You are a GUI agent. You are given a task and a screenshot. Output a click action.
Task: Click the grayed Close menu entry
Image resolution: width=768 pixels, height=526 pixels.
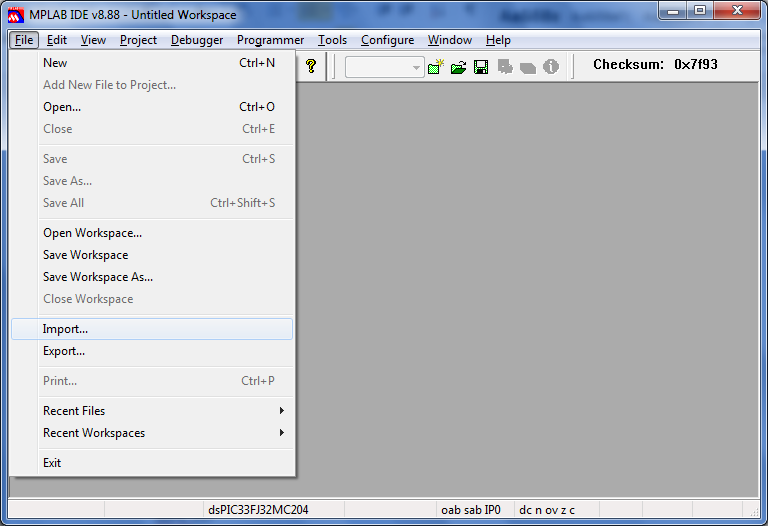point(152,129)
